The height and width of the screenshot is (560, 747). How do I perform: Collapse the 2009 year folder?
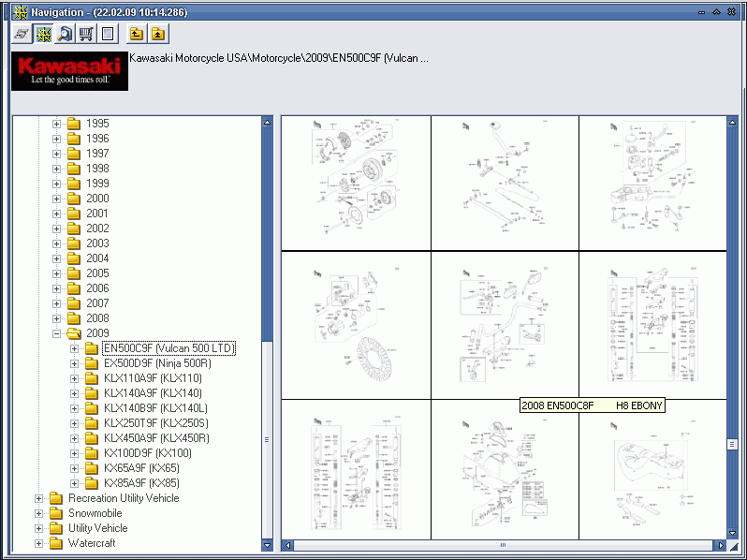[56, 333]
